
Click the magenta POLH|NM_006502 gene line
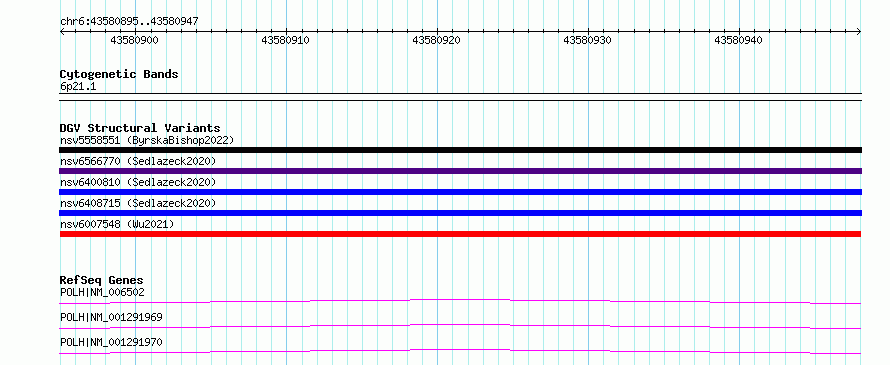(x=460, y=301)
